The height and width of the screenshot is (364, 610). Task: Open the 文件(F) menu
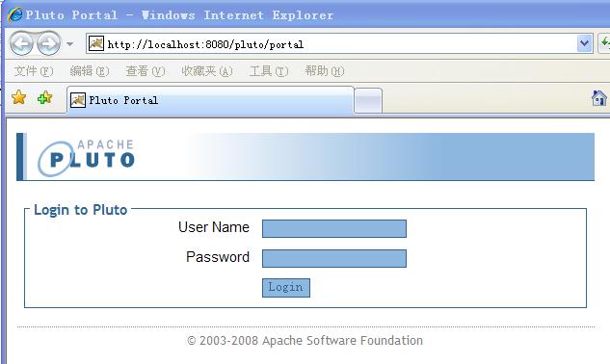click(34, 71)
